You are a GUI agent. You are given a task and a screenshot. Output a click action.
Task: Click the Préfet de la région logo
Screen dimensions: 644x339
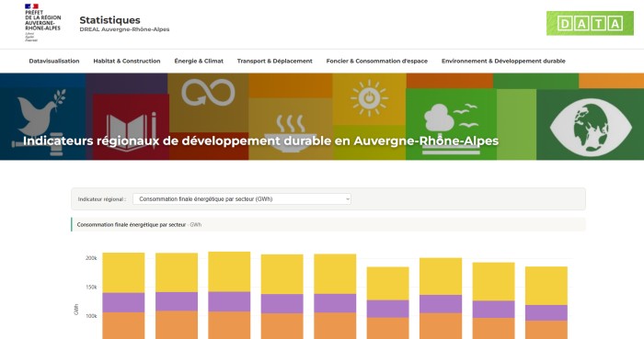[x=42, y=23]
